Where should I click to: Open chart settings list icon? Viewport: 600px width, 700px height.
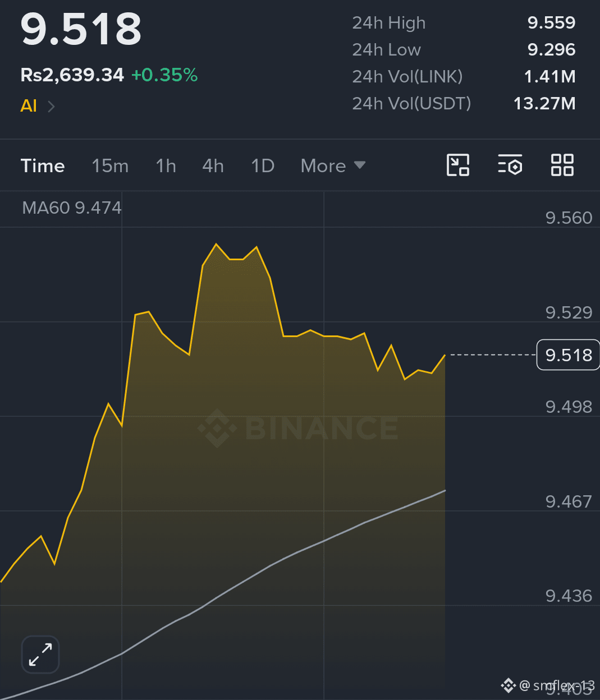click(510, 165)
